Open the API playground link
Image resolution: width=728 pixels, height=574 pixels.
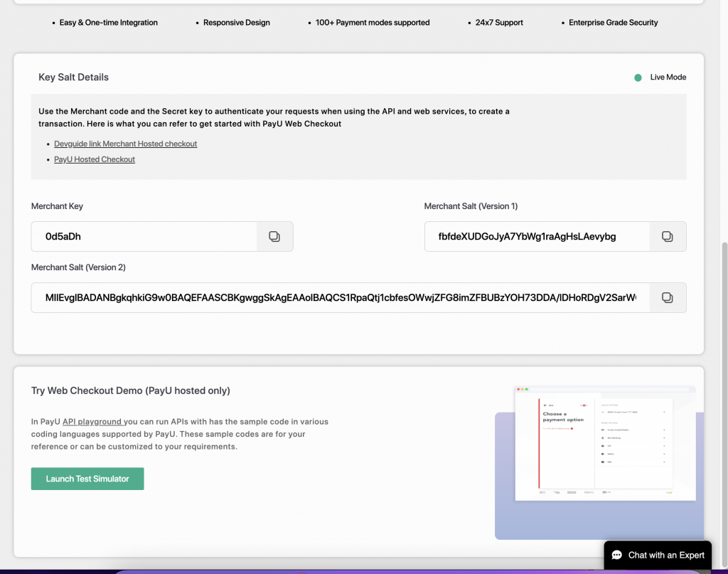(92, 422)
